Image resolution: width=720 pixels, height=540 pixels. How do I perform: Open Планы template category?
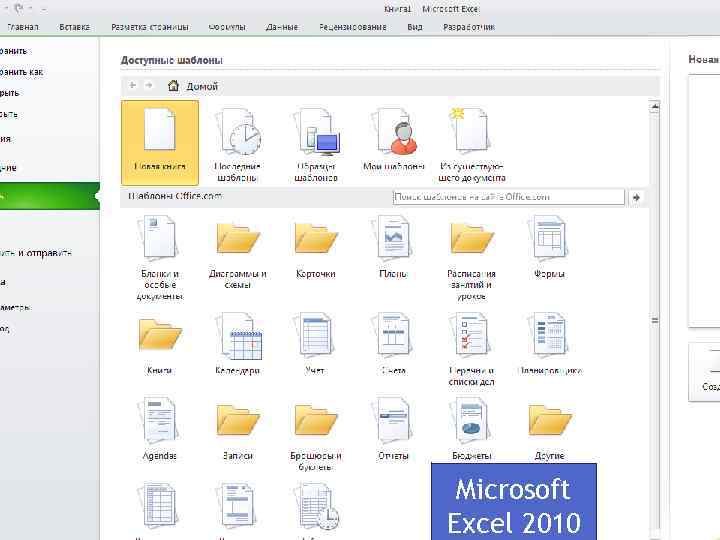[394, 247]
